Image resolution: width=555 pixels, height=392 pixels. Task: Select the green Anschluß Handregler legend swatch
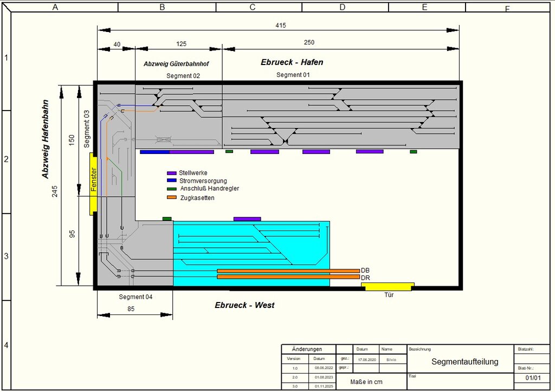tap(172, 189)
